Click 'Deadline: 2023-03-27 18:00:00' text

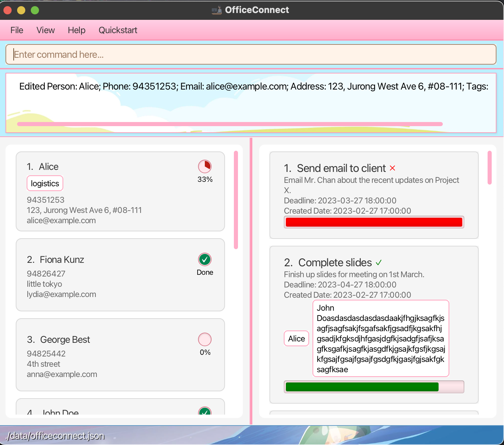(x=340, y=201)
